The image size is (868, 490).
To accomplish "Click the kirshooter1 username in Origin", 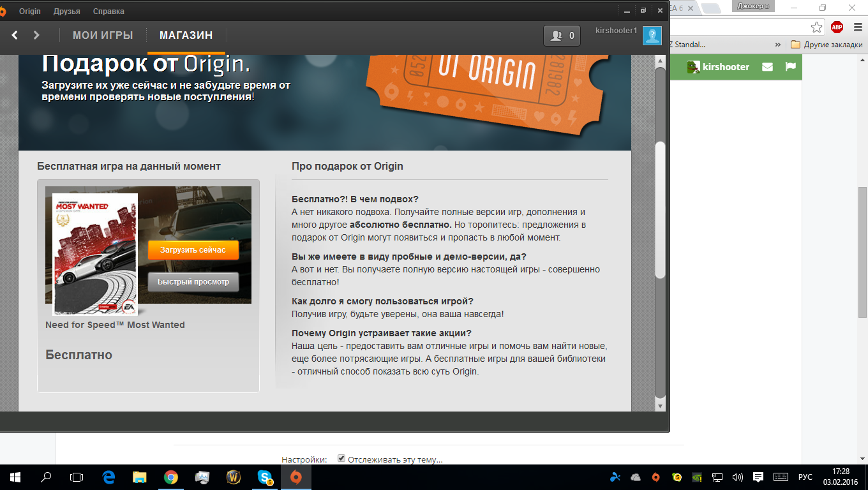I will (x=616, y=31).
